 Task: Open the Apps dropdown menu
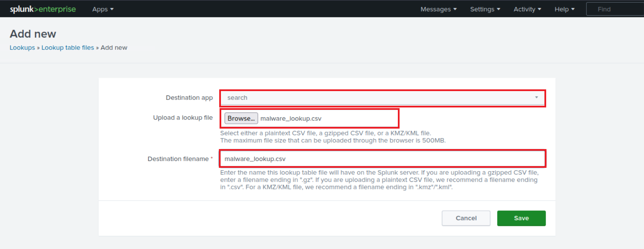click(x=103, y=9)
